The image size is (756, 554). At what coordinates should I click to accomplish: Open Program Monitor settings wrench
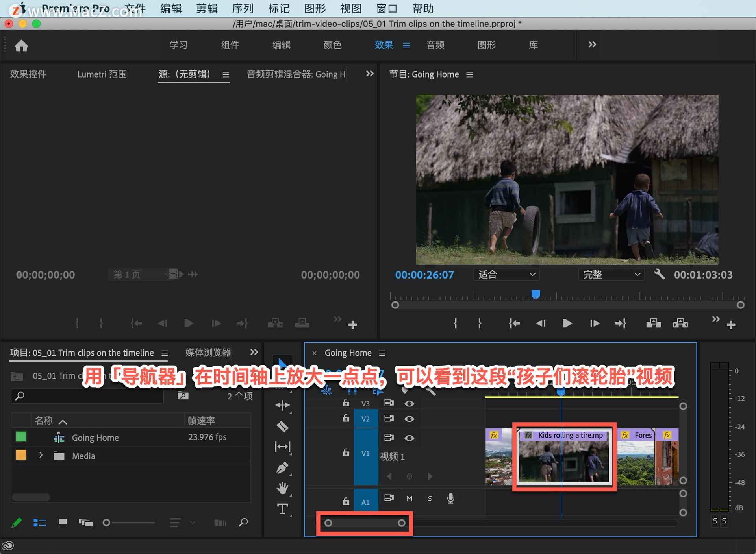(x=659, y=274)
